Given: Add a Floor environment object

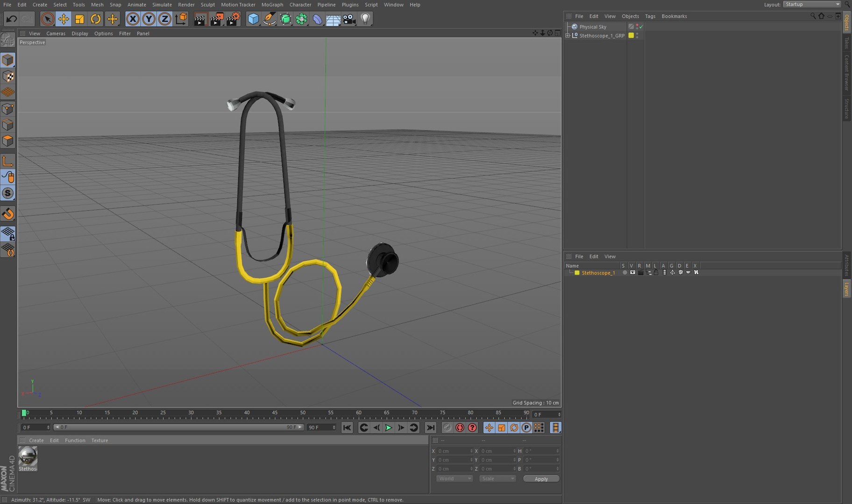Looking at the screenshot, I should (x=333, y=19).
